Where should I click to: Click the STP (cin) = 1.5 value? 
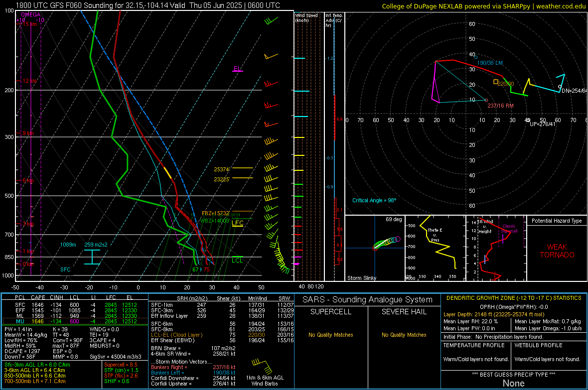(121, 370)
